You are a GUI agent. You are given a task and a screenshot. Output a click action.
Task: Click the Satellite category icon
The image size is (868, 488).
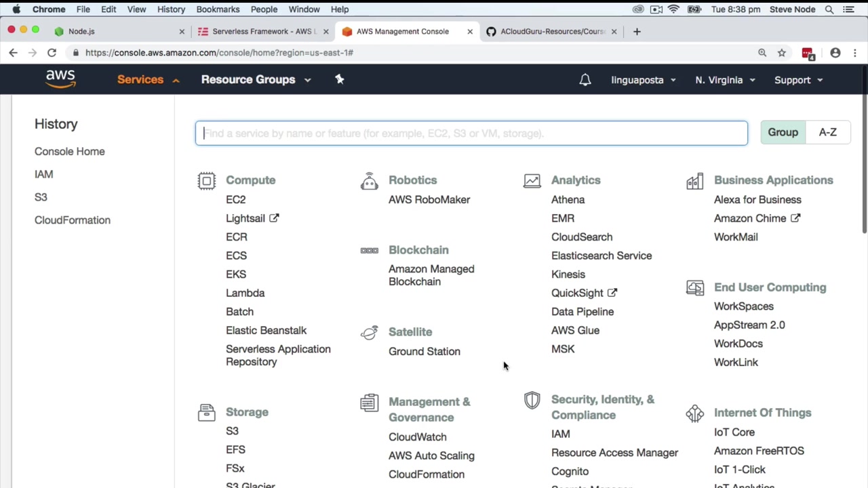point(370,332)
